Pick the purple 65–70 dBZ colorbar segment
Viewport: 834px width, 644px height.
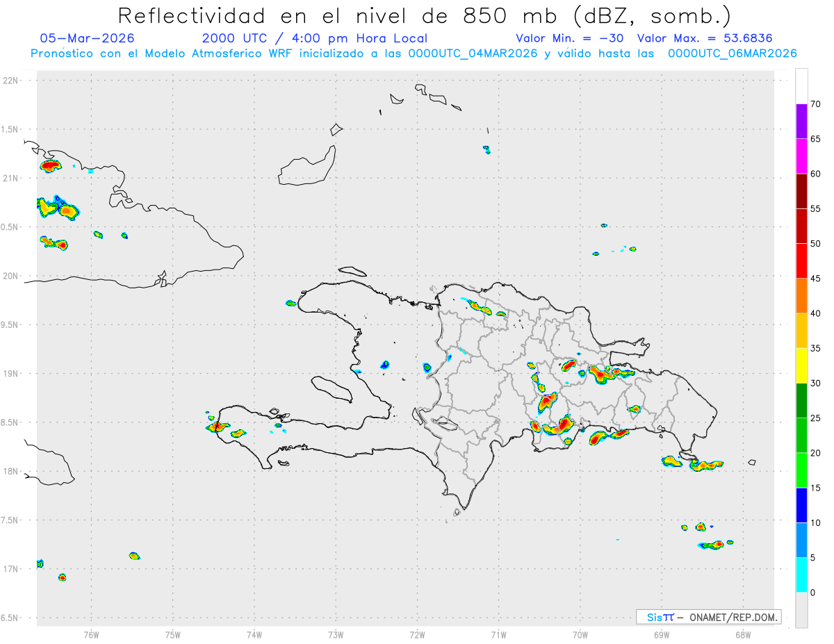click(x=801, y=122)
